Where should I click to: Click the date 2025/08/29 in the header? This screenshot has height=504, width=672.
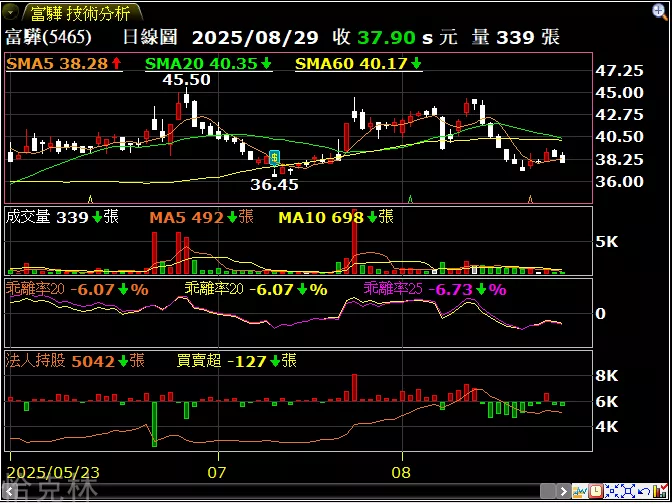pos(255,38)
